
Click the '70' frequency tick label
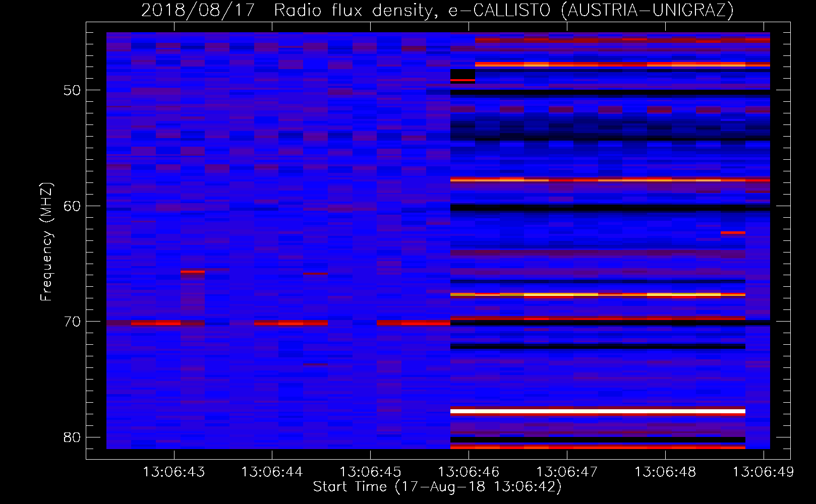[x=72, y=322]
